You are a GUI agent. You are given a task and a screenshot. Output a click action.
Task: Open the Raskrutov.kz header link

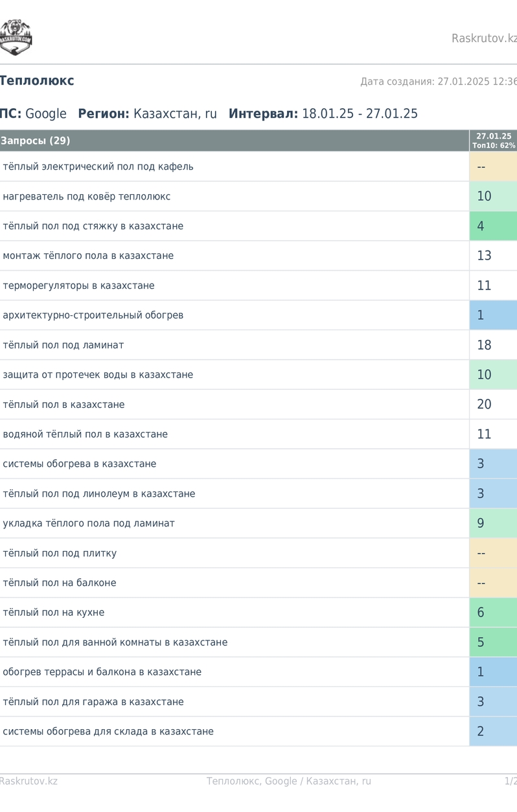[x=484, y=38]
